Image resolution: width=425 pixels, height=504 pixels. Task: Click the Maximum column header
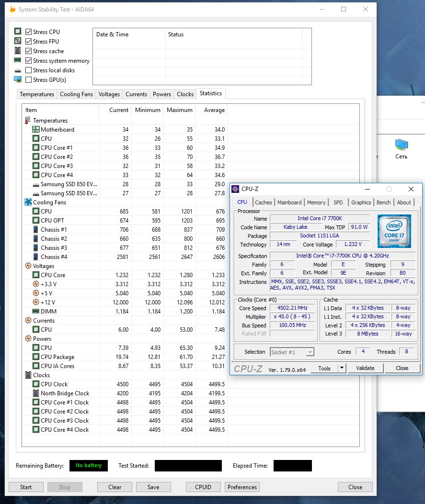[x=180, y=110]
